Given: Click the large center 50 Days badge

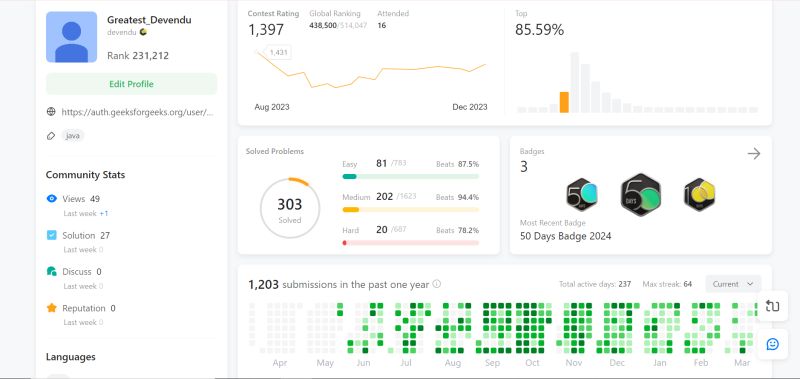Looking at the screenshot, I should tap(641, 195).
